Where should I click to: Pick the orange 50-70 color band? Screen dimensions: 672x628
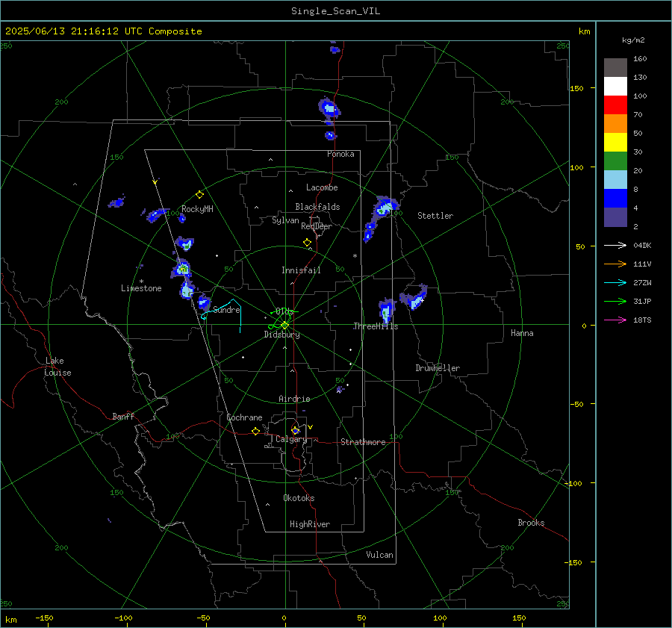(615, 124)
